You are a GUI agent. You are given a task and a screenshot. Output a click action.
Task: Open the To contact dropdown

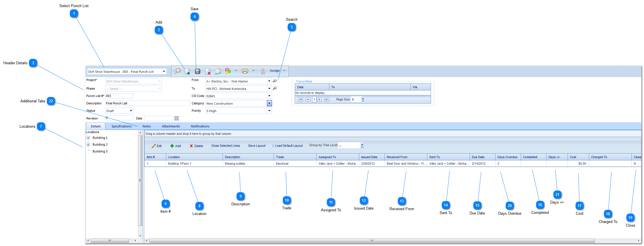point(269,89)
